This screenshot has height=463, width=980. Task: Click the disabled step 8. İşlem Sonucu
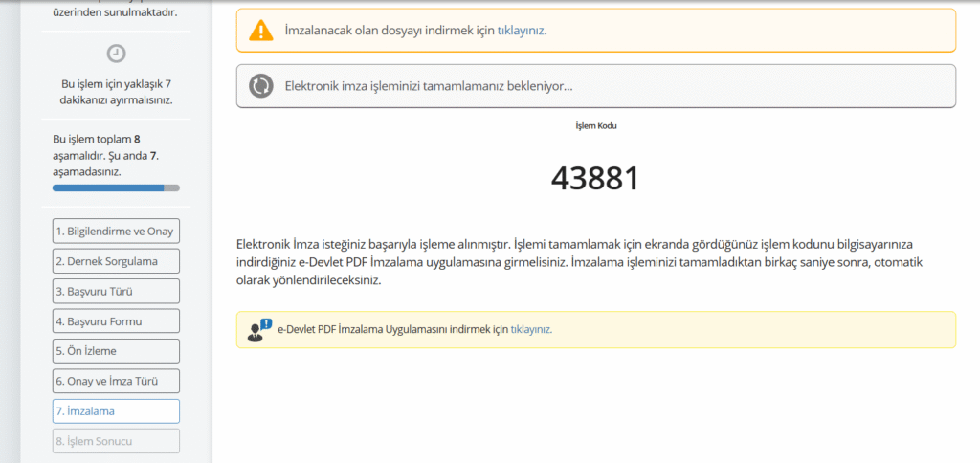[116, 441]
